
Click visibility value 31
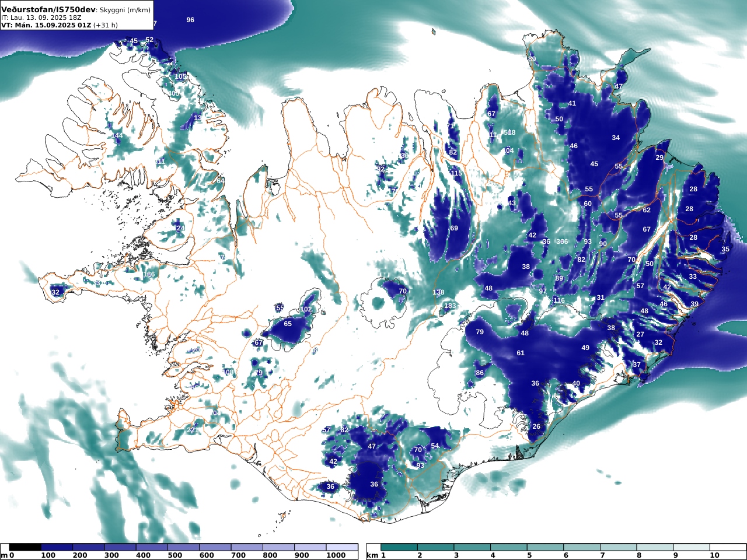601,297
